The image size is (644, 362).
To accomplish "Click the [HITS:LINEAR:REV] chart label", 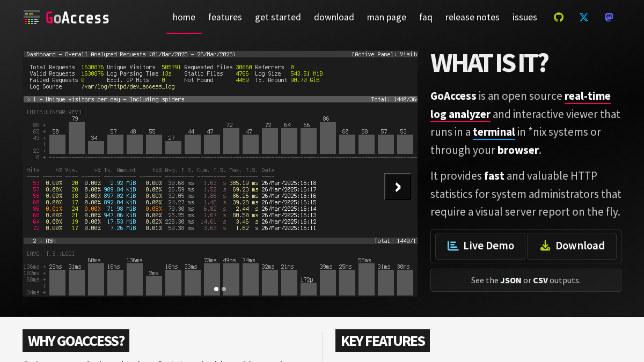I will pyautogui.click(x=54, y=112).
